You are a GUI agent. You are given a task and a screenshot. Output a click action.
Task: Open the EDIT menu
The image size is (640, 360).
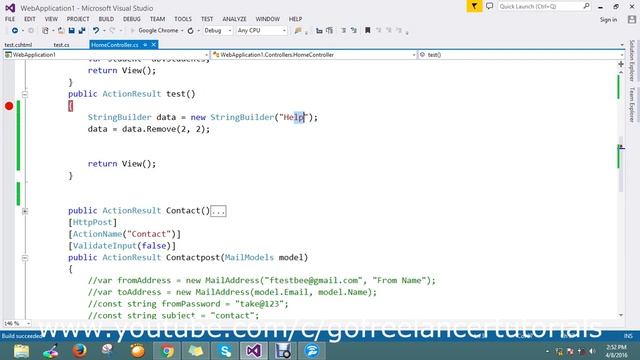pyautogui.click(x=30, y=19)
